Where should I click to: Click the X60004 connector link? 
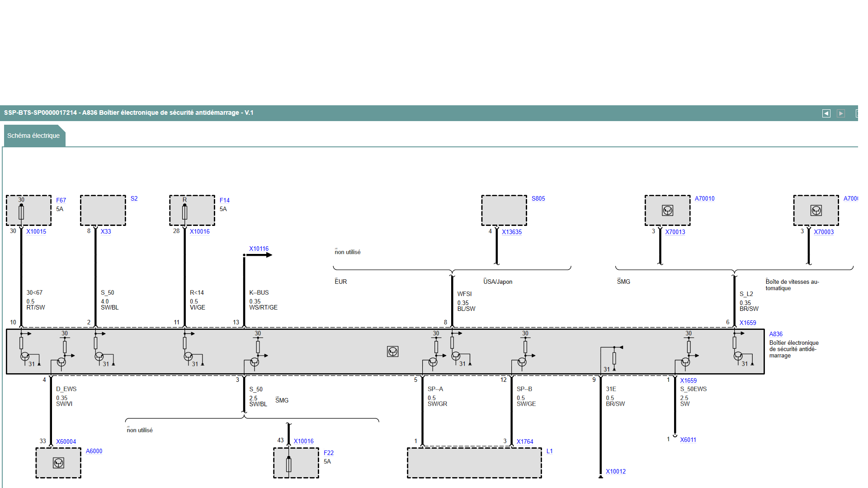[x=66, y=442]
